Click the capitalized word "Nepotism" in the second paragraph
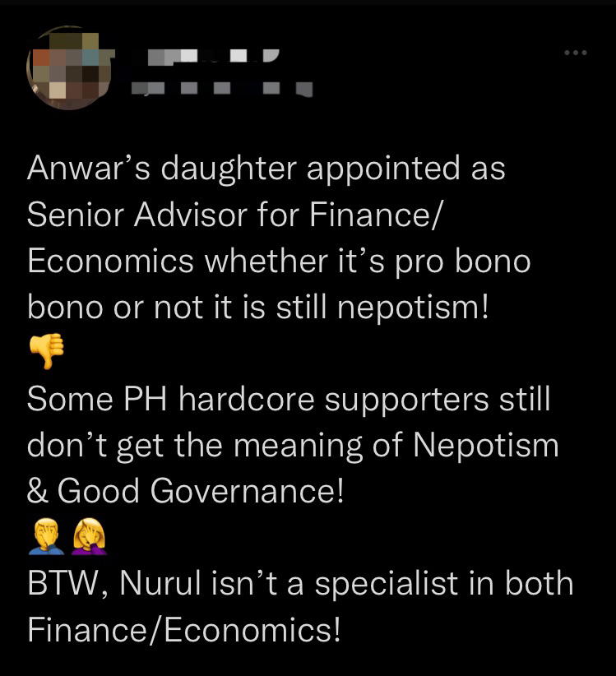Screen dimensions: 616x676 [486, 446]
